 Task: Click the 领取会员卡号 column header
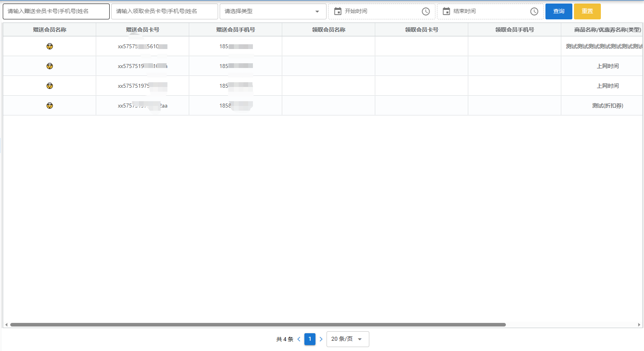tap(422, 30)
